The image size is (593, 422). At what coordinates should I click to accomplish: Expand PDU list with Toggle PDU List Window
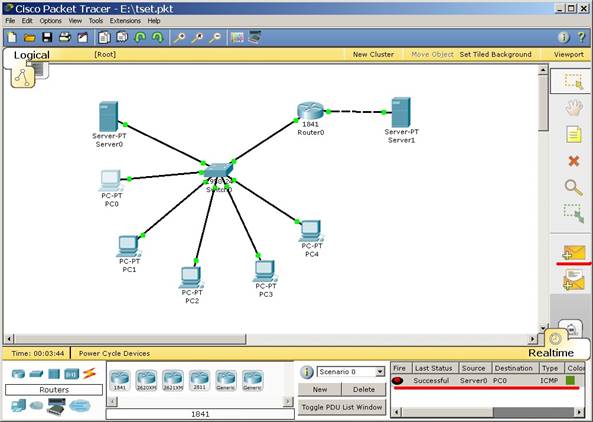(x=342, y=407)
